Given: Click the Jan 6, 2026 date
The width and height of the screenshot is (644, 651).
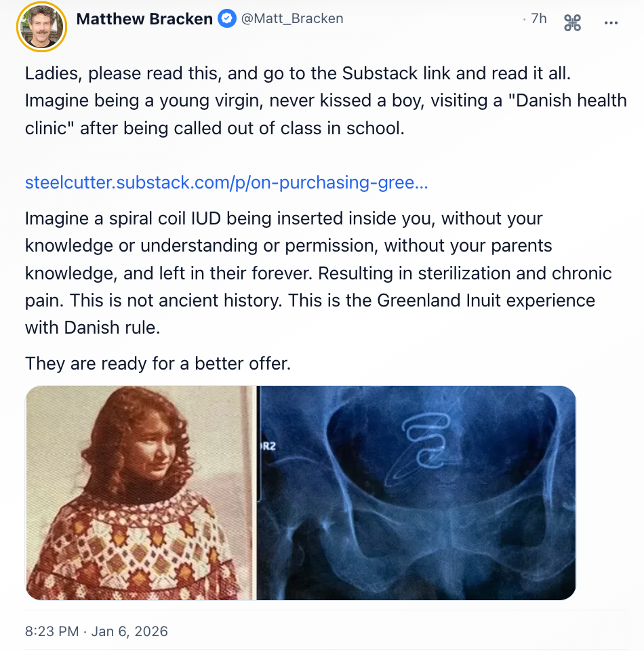Looking at the screenshot, I should point(129,631).
